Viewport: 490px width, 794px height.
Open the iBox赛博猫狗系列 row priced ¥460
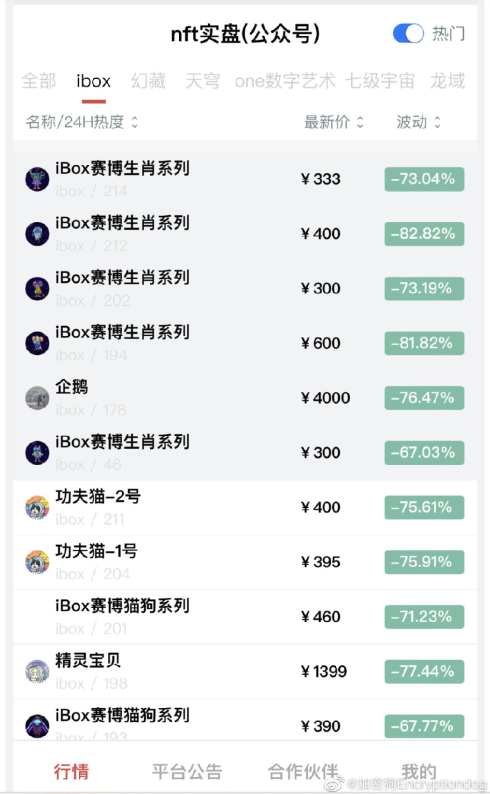click(245, 617)
